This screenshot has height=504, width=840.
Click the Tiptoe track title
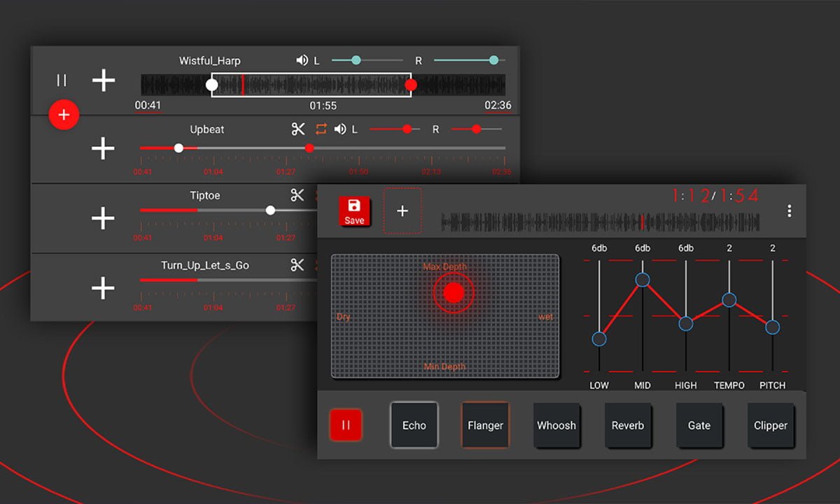click(205, 195)
